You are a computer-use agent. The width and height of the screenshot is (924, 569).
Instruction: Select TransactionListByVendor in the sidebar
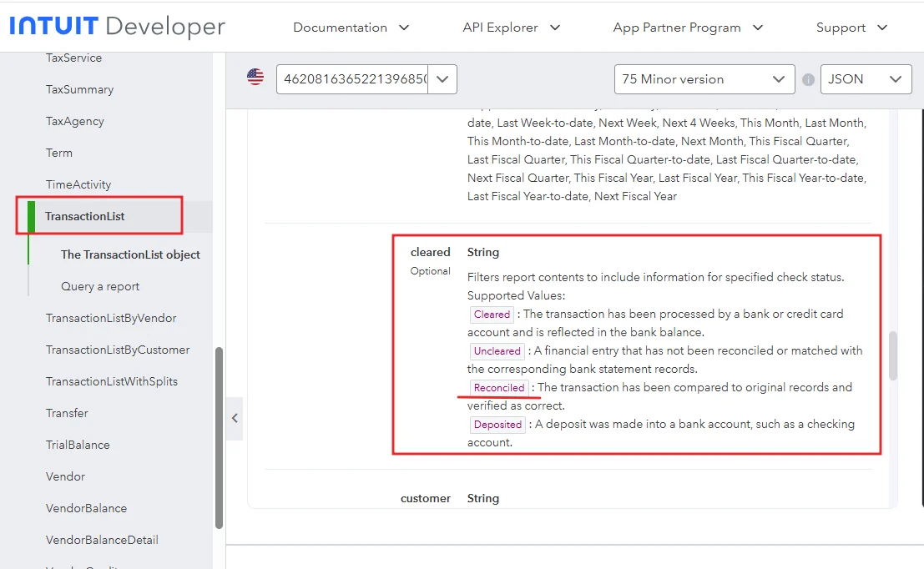[x=111, y=318]
